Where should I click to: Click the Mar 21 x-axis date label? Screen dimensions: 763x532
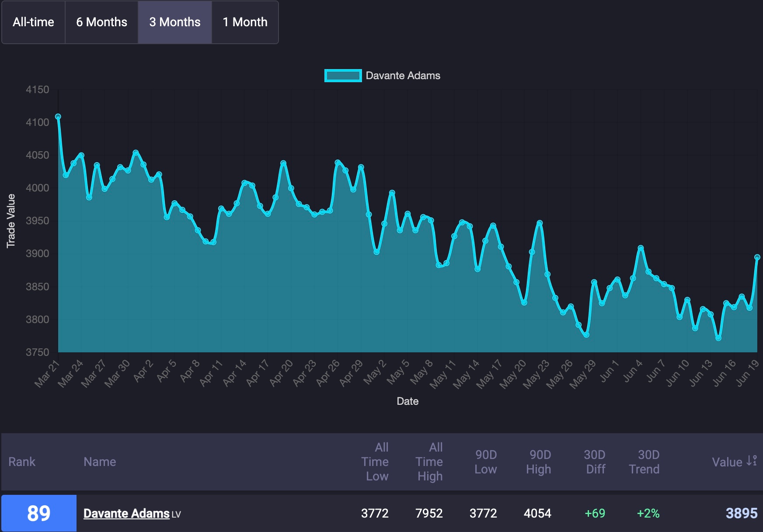(x=47, y=374)
